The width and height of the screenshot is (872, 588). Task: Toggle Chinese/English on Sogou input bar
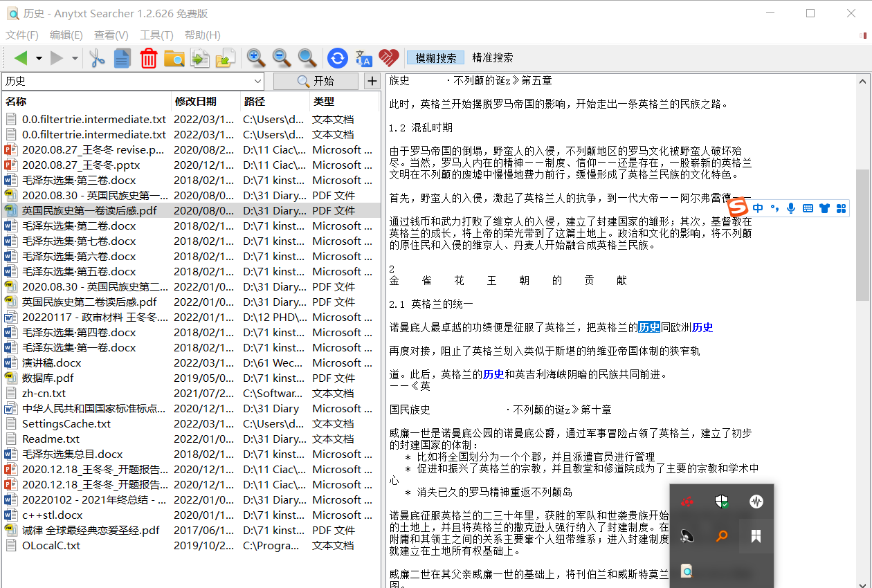pos(757,208)
